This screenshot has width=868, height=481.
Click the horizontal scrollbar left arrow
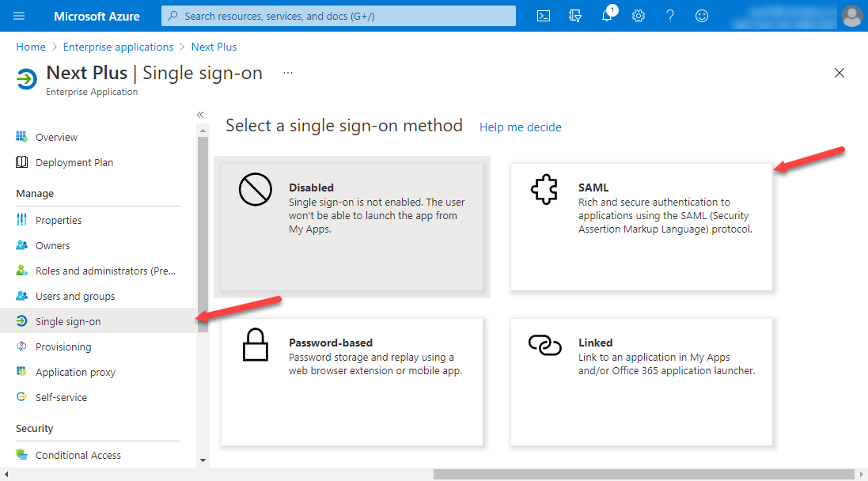[x=6, y=475]
